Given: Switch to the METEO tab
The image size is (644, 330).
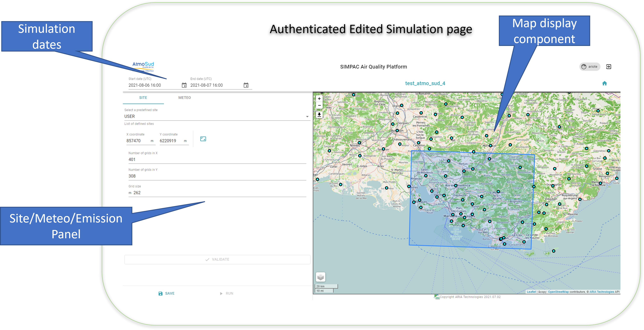Looking at the screenshot, I should coord(185,98).
